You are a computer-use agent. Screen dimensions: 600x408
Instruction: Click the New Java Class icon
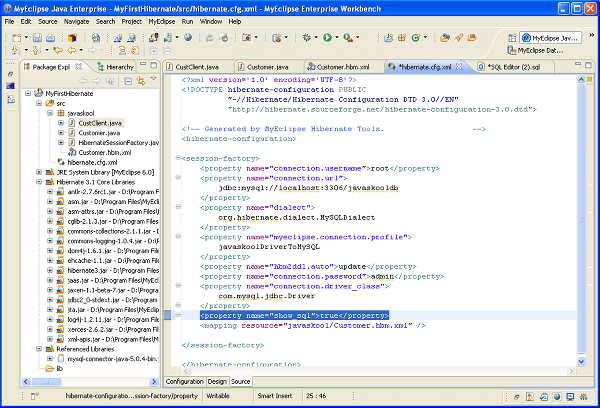point(416,38)
